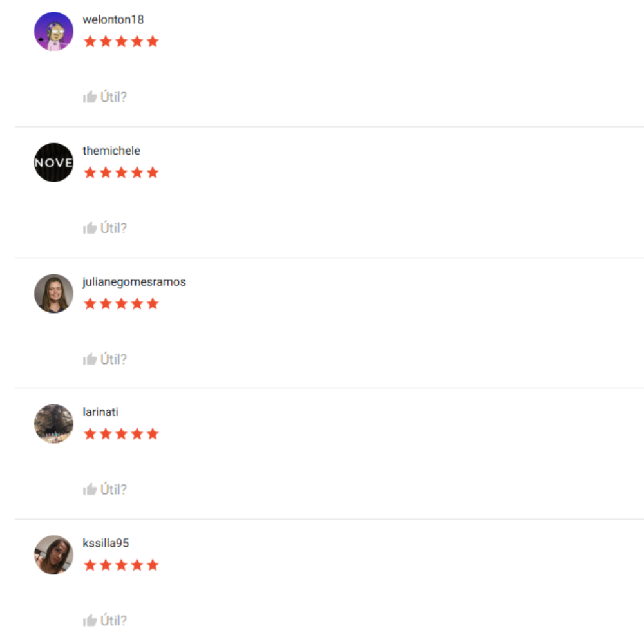This screenshot has width=644, height=644.
Task: Mark themichele's review as Útil
Action: (105, 228)
